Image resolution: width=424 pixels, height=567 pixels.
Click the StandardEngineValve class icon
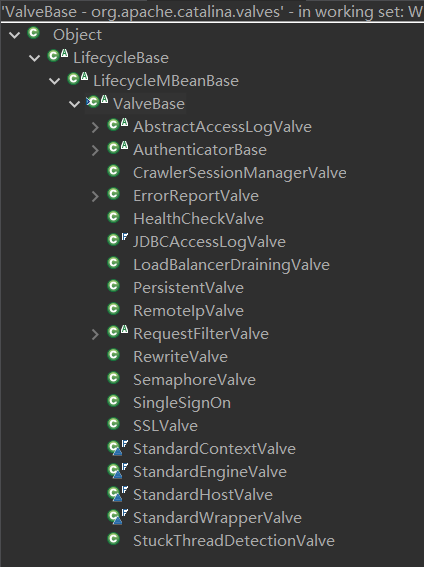[x=117, y=470]
